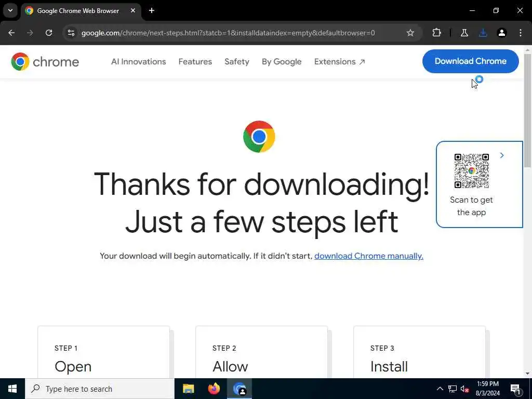The image size is (532, 399).
Task: Open Firefox from taskbar
Action: click(214, 389)
